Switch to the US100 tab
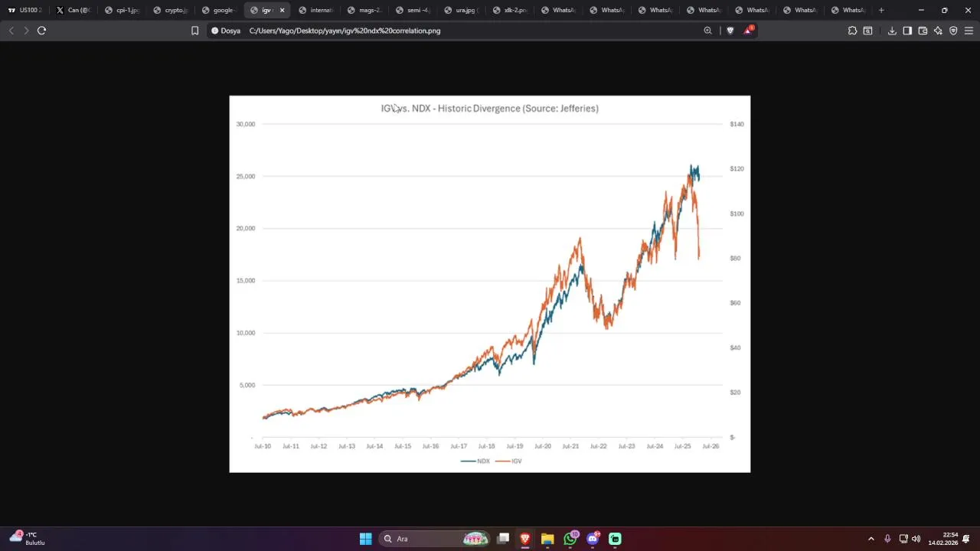980x551 pixels. [x=25, y=10]
